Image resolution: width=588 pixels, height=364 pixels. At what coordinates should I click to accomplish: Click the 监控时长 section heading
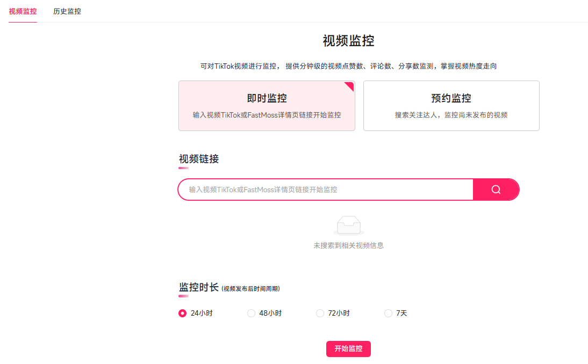198,287
